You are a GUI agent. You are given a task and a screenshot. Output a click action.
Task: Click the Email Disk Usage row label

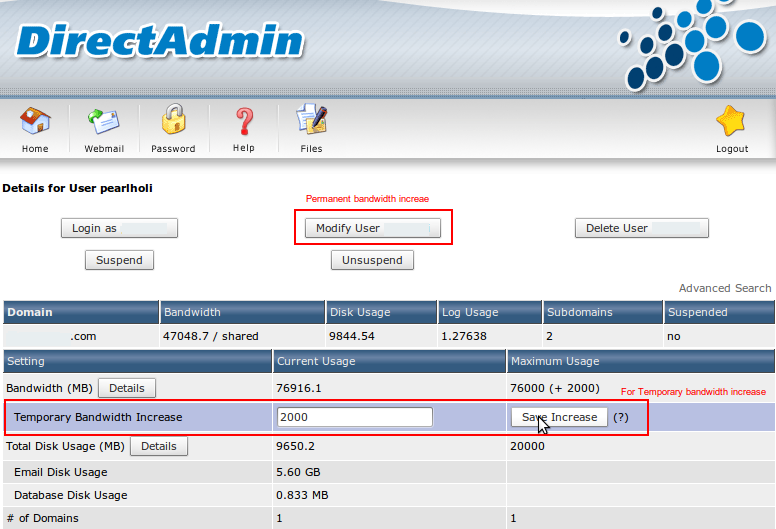tap(61, 472)
